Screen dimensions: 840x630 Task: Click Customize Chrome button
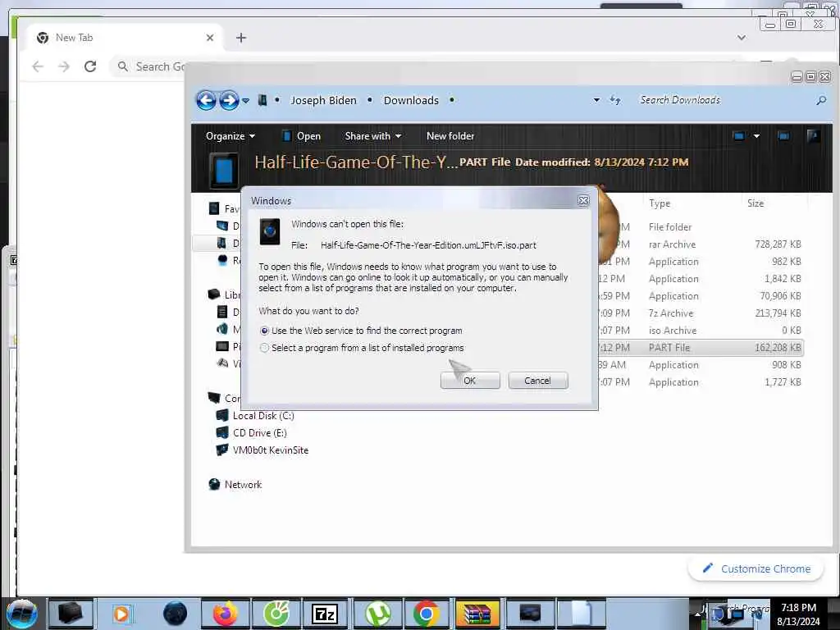756,569
